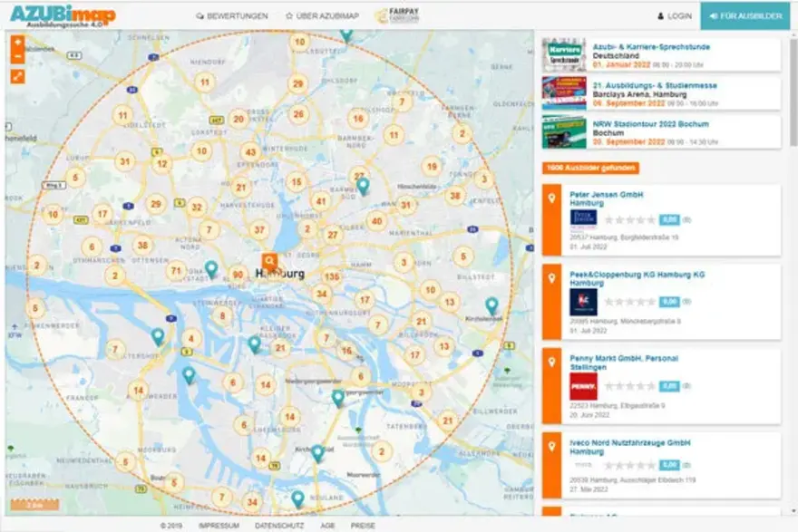Click the NRW Stadiontour event thumbnail
This screenshot has width=798, height=532.
(x=564, y=131)
